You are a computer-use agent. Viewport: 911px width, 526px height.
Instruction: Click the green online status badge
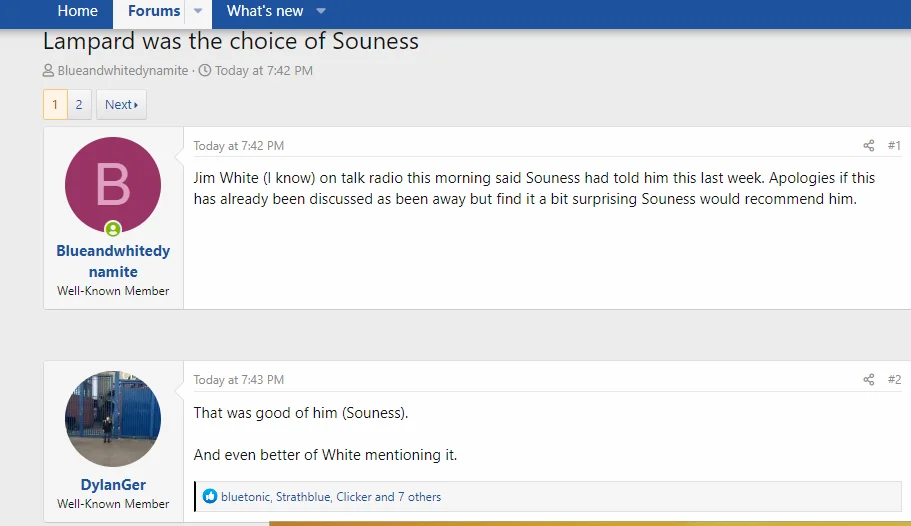pos(113,229)
